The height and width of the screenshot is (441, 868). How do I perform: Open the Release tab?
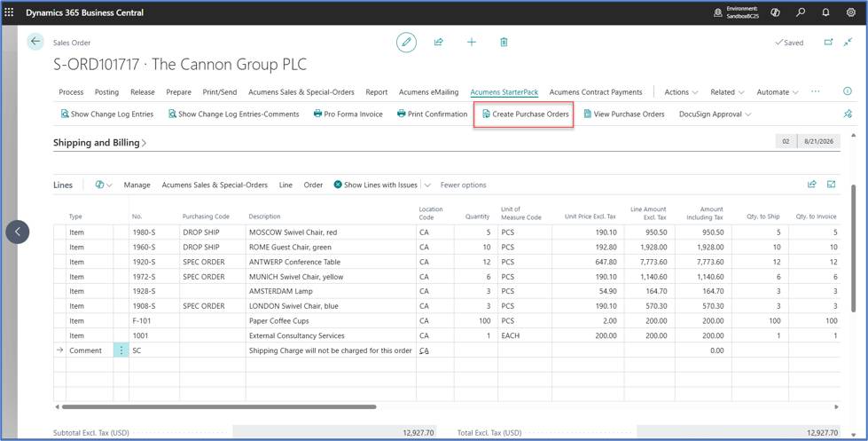point(143,92)
